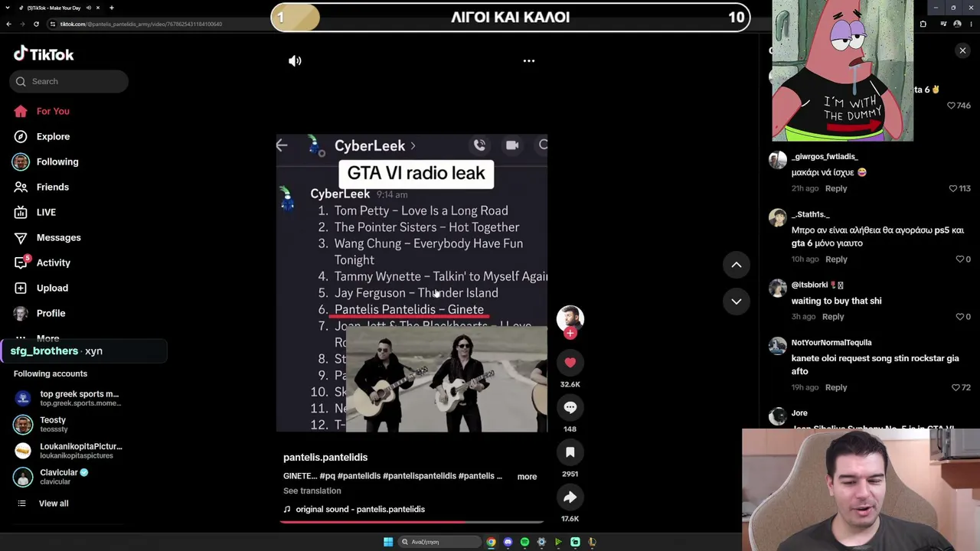The height and width of the screenshot is (551, 980).
Task: Reply to _.Stath1s._ comment
Action: pyautogui.click(x=836, y=259)
